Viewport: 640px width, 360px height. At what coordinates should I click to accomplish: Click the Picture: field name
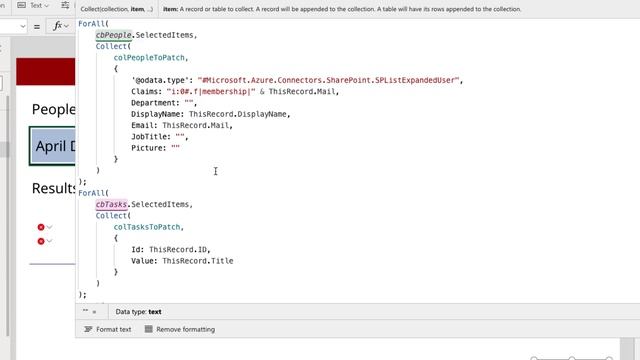[149, 148]
